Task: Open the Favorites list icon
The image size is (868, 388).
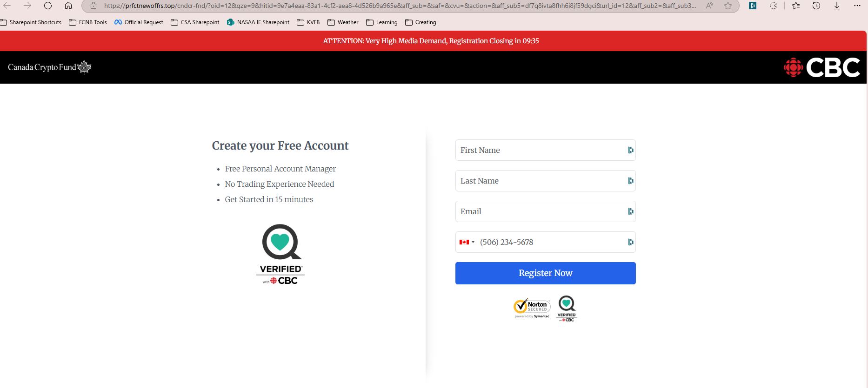Action: point(796,6)
